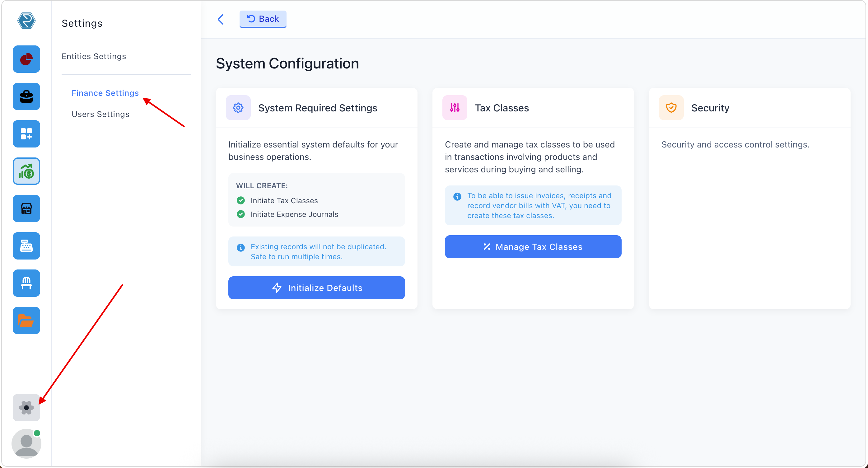
Task: Open the user avatar with green status dot
Action: click(x=26, y=444)
